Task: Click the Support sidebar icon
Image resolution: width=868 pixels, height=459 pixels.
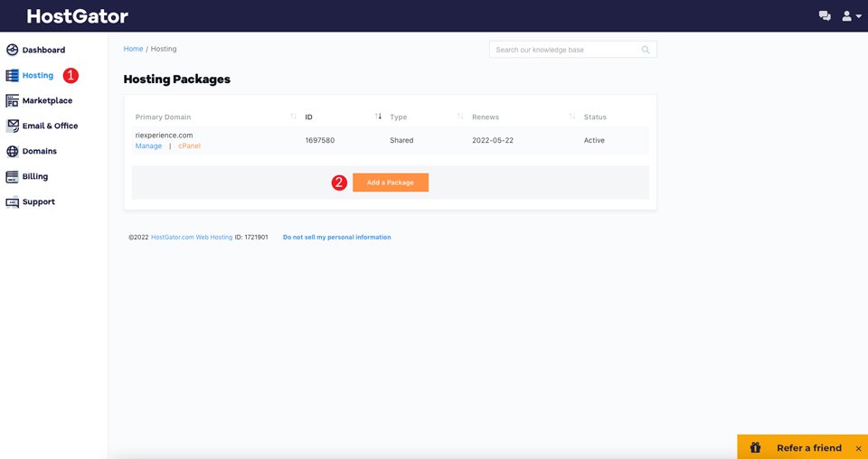Action: tap(12, 202)
